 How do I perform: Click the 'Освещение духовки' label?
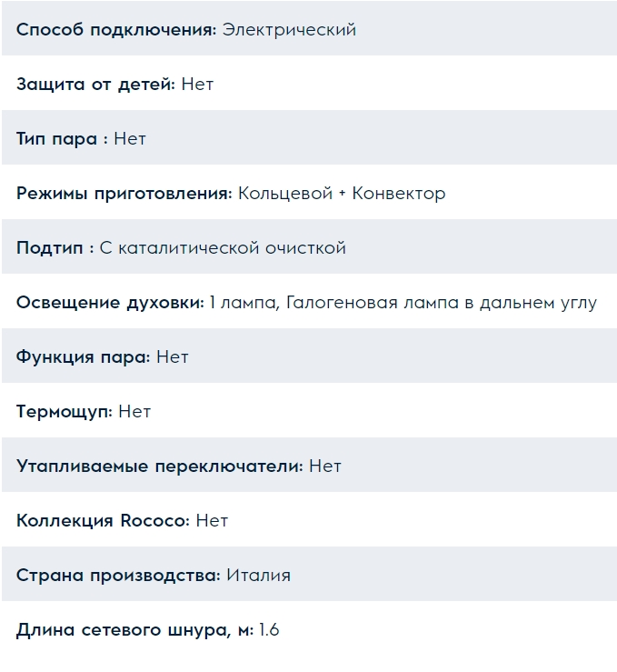110,303
